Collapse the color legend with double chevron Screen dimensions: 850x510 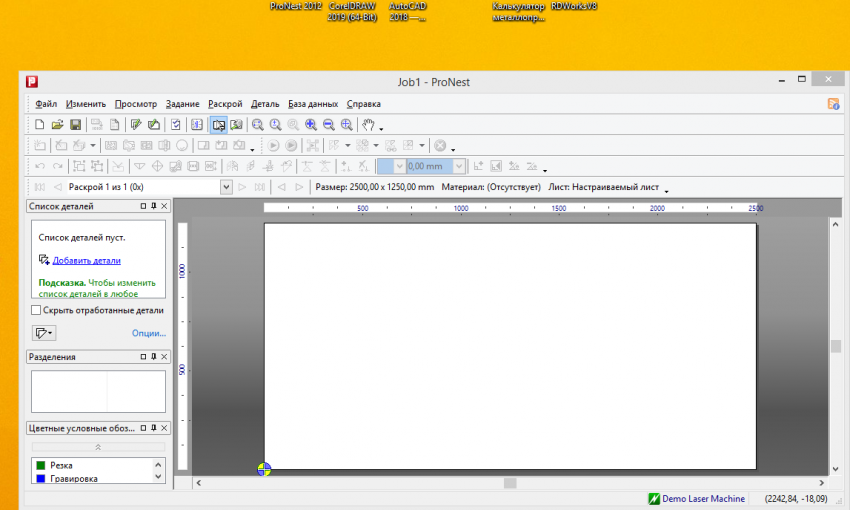97,447
